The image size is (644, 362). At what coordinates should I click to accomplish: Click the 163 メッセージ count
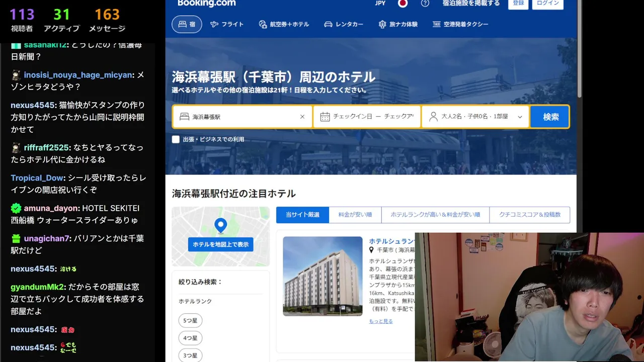(x=107, y=19)
